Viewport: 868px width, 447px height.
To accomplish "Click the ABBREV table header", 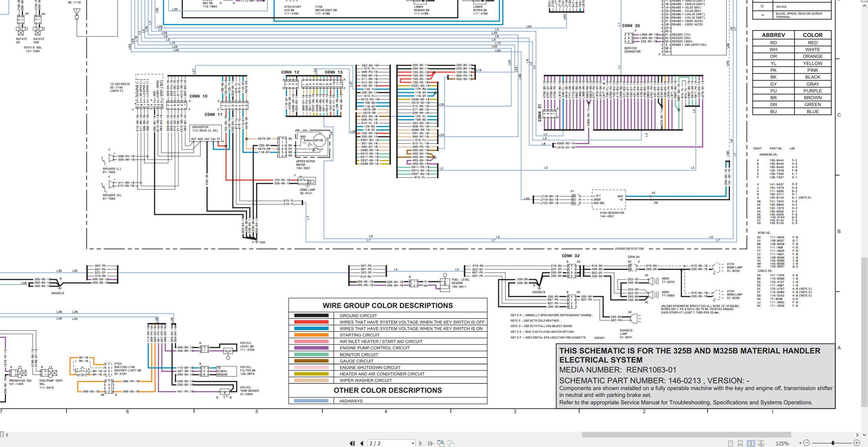I will 773,35.
